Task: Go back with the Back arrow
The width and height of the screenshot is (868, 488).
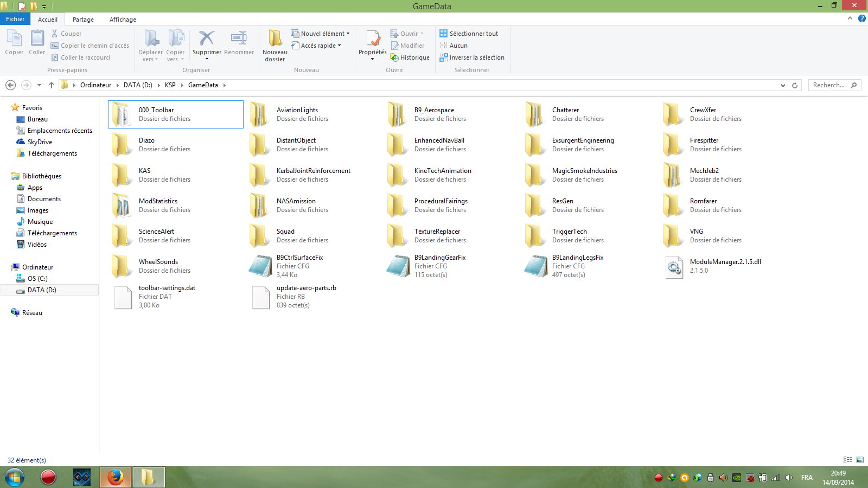Action: [x=10, y=85]
